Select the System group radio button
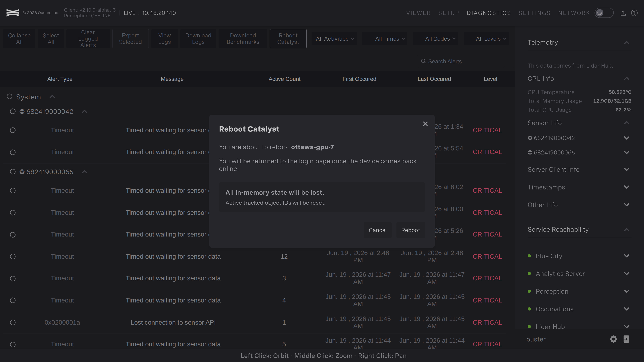The width and height of the screenshot is (644, 362). [9, 97]
